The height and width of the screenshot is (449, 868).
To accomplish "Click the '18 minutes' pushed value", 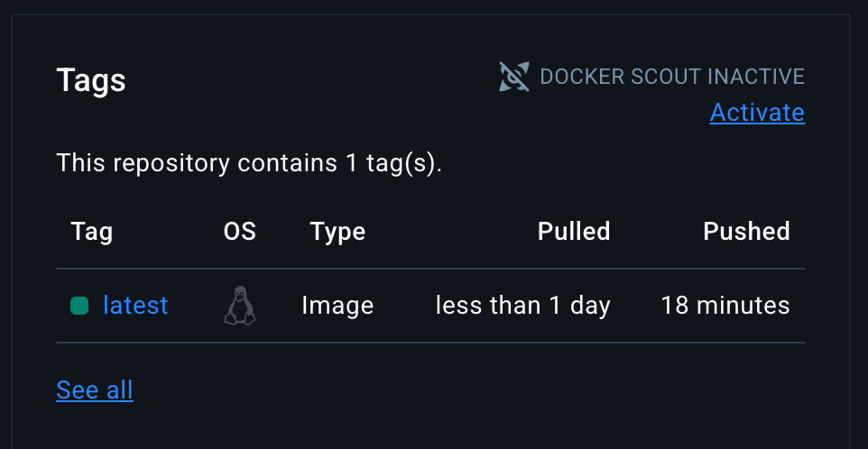I will [x=725, y=306].
